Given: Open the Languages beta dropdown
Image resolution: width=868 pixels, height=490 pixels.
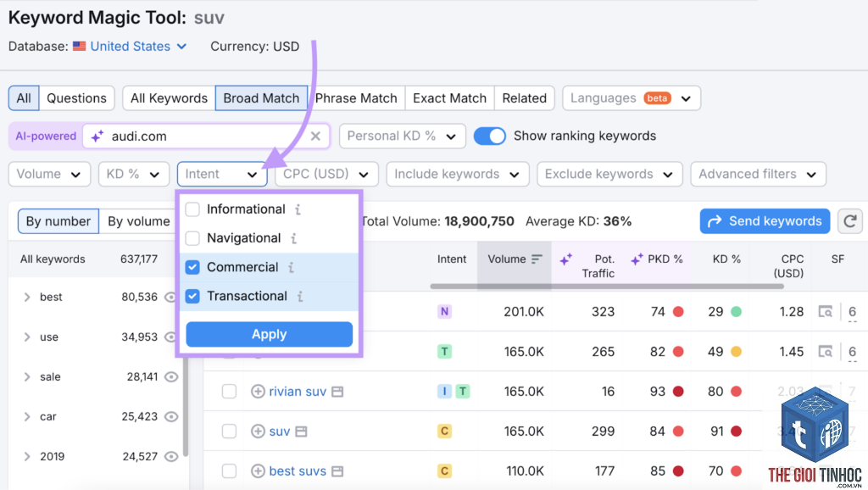Looking at the screenshot, I should pos(631,98).
